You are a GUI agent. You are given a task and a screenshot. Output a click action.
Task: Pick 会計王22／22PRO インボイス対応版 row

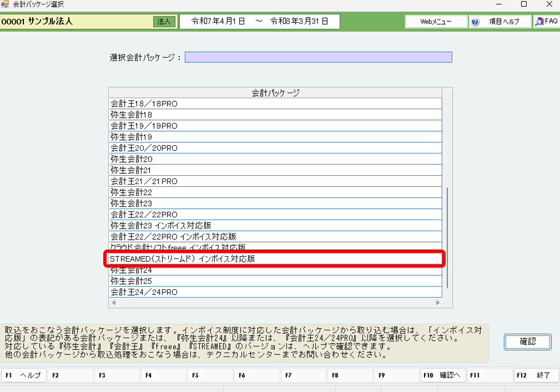click(x=275, y=236)
